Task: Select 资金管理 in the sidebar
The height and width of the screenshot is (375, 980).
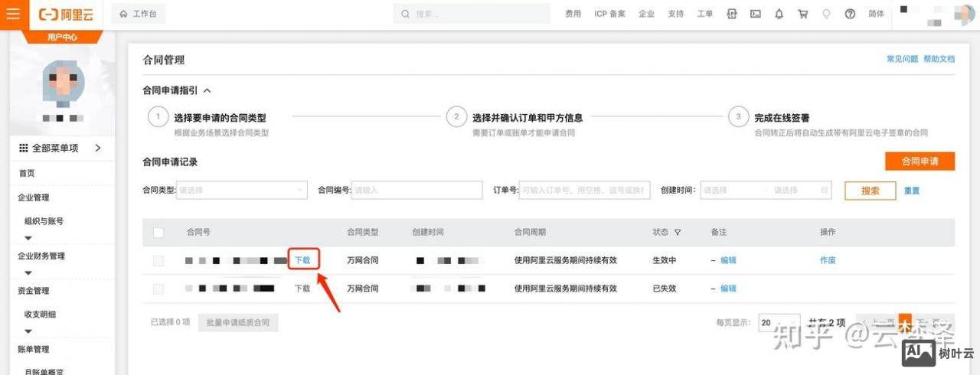Action: click(34, 290)
